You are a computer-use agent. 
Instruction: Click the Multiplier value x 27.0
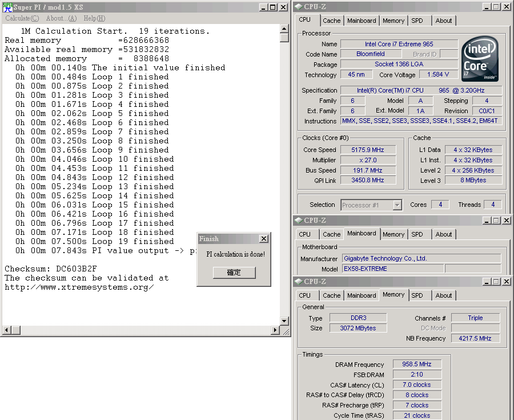(368, 160)
